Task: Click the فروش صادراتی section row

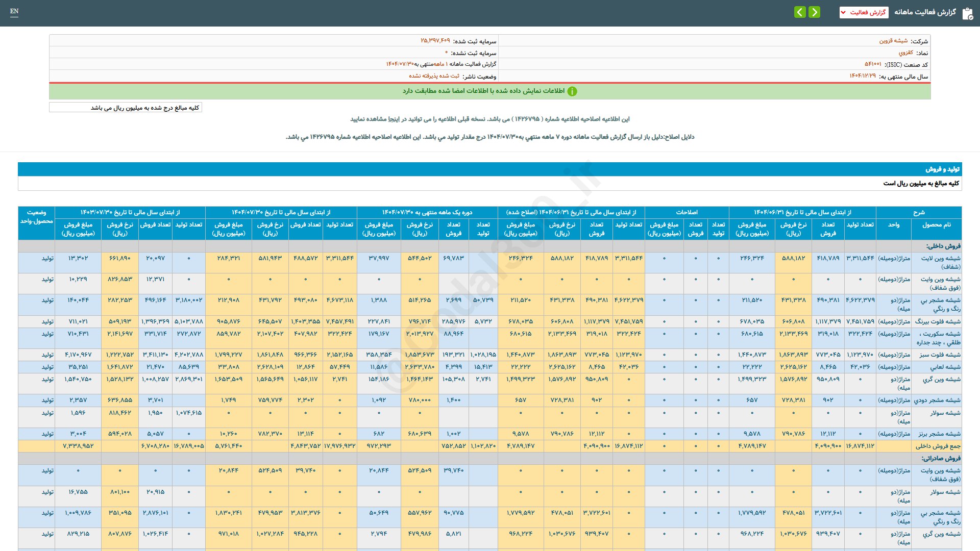Action: [940, 458]
